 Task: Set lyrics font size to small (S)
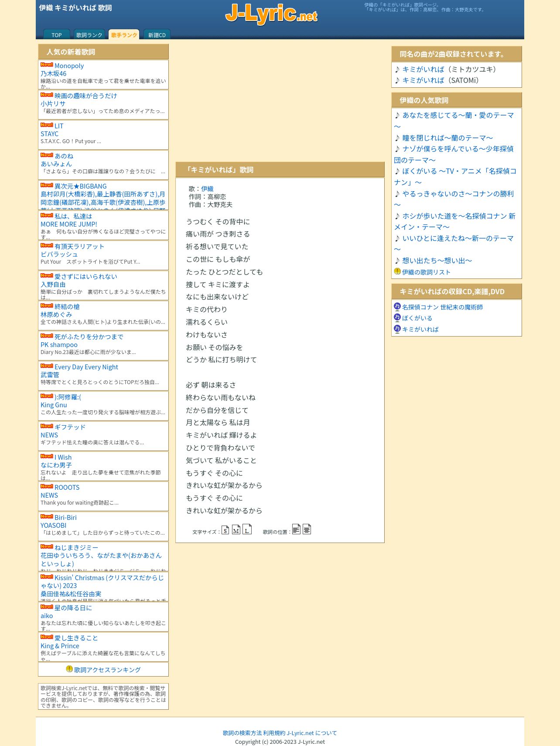[225, 530]
